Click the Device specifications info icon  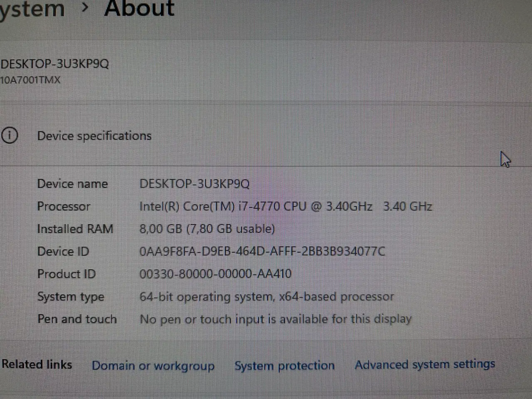tap(10, 135)
